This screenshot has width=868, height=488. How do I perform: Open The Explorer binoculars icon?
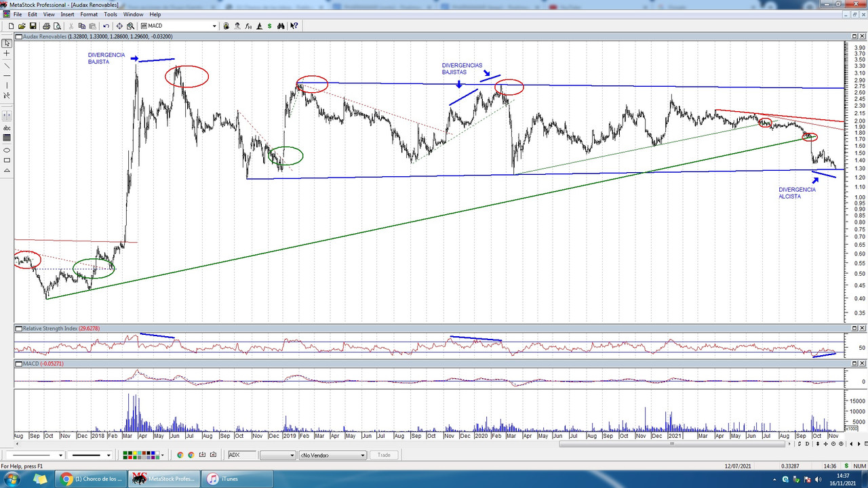[x=281, y=26]
